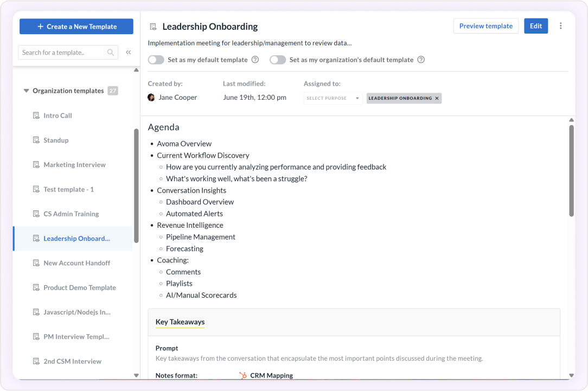Click sidebar list scroll up arrow

[x=136, y=70]
